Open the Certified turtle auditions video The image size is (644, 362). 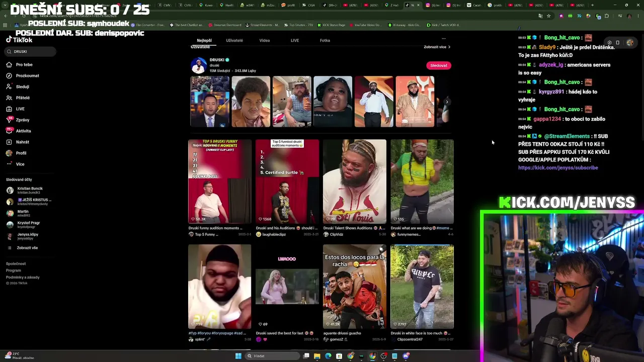(287, 182)
